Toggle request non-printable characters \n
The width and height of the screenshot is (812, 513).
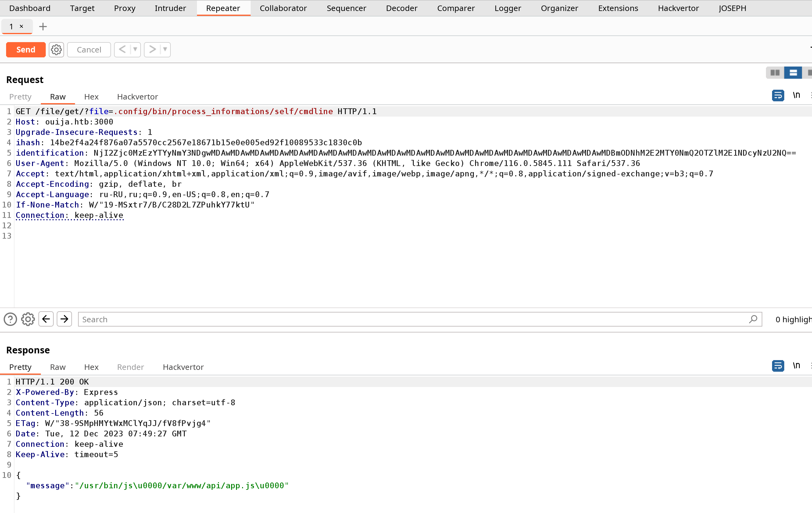click(796, 96)
